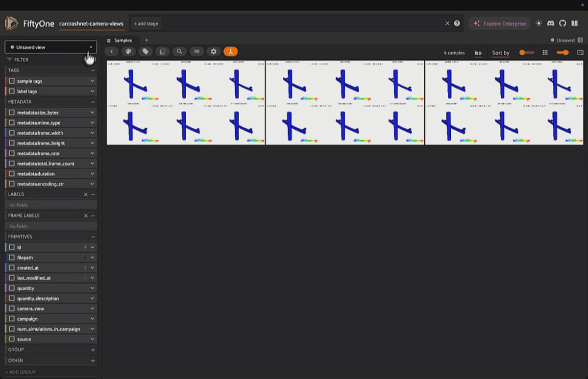Check the metadata.size_bytes checkbox
The width and height of the screenshot is (588, 379).
point(12,113)
